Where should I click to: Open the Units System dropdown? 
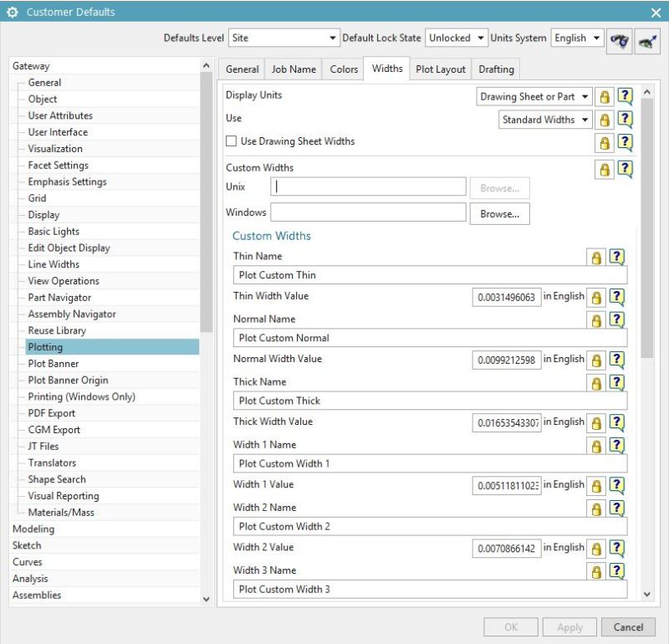point(577,38)
